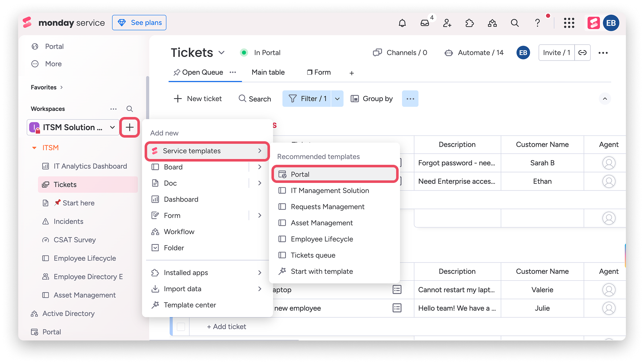This screenshot has width=644, height=364.
Task: Copy board link icon next to Invite
Action: click(582, 53)
